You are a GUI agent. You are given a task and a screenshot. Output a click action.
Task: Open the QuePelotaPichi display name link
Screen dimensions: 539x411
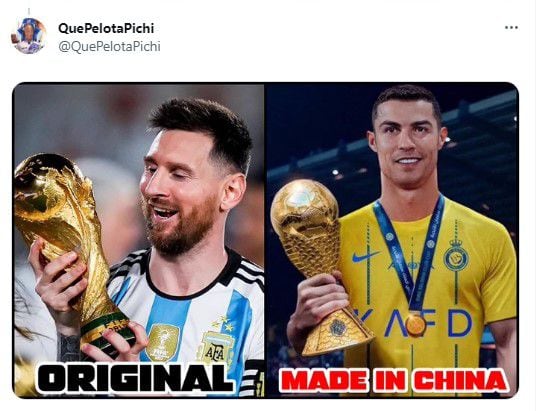coord(106,28)
